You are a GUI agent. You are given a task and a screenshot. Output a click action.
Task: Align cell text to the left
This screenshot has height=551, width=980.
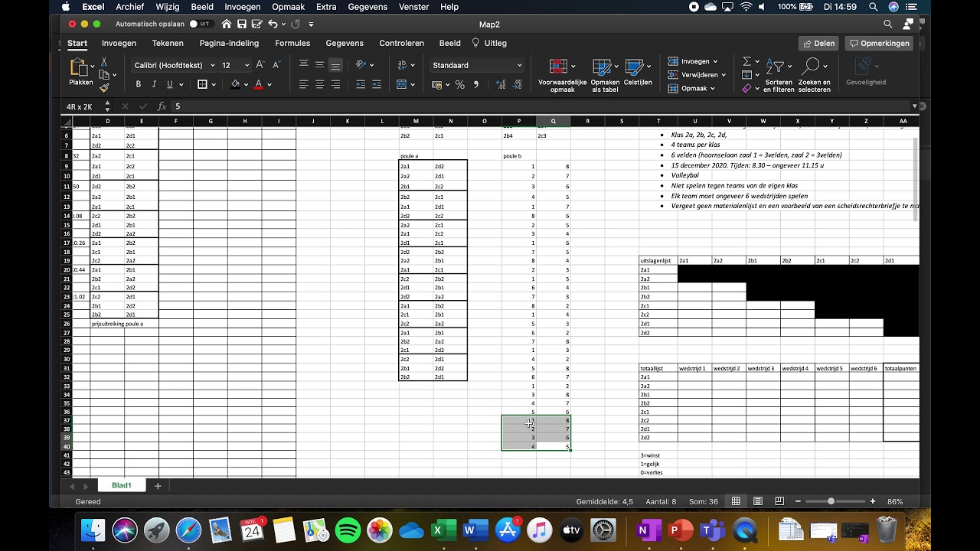pyautogui.click(x=304, y=84)
